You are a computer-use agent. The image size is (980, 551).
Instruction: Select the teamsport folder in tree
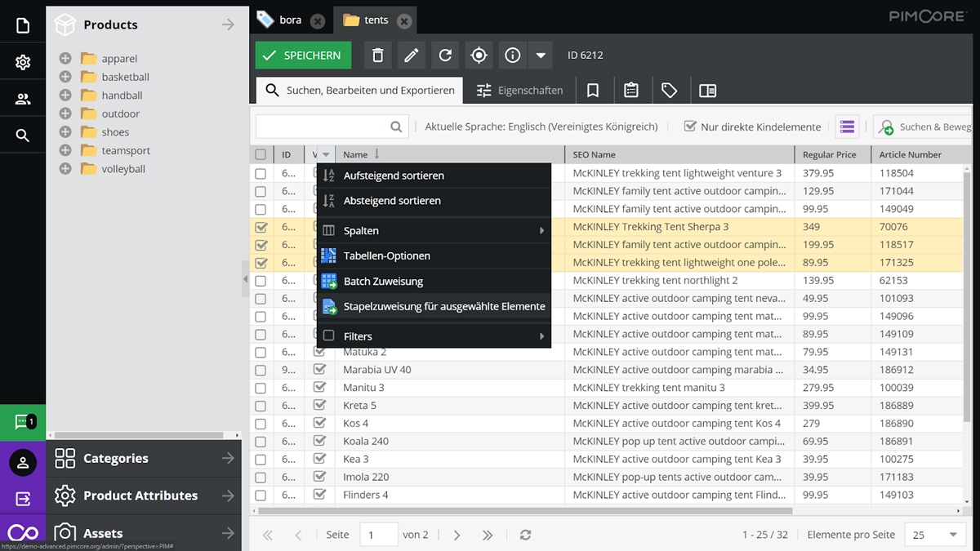tap(126, 150)
